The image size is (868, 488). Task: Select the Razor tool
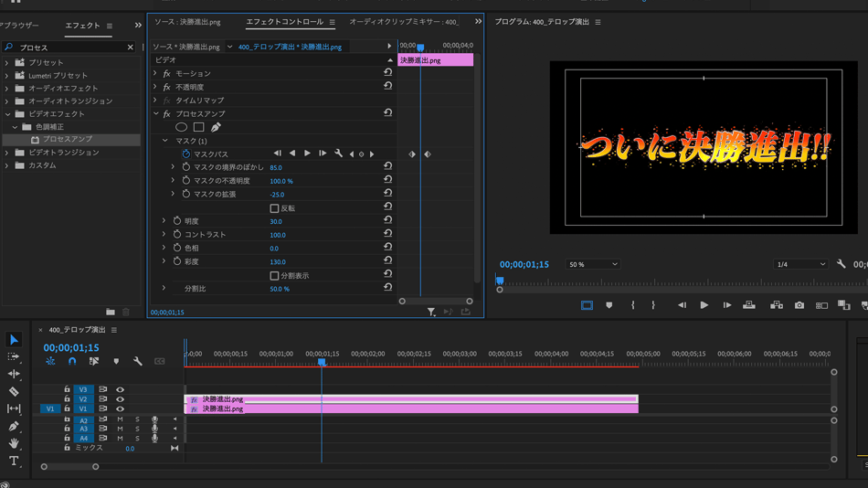point(14,391)
